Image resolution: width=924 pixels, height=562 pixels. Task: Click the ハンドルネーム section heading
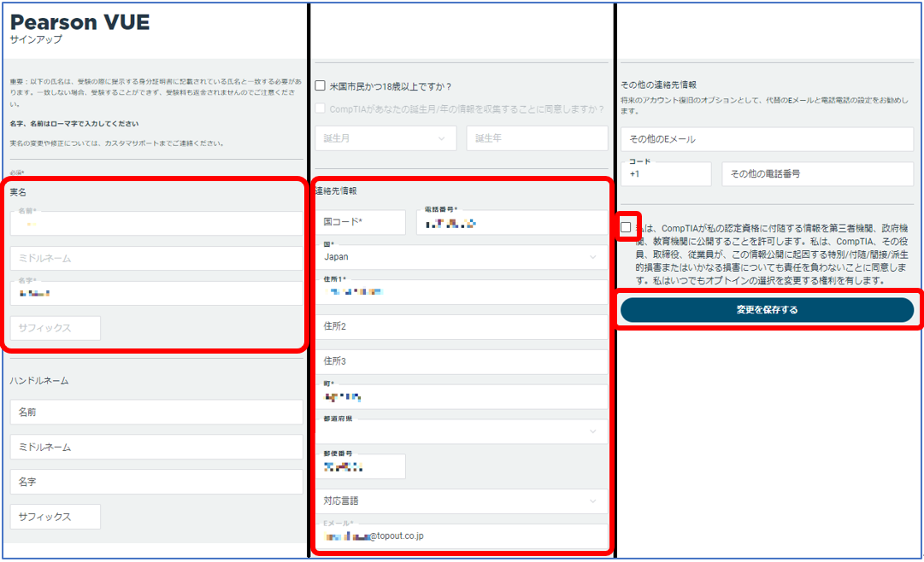[x=39, y=381]
